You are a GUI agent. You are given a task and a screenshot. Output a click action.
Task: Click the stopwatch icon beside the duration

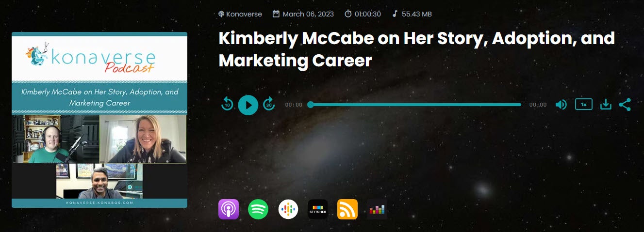click(x=348, y=14)
